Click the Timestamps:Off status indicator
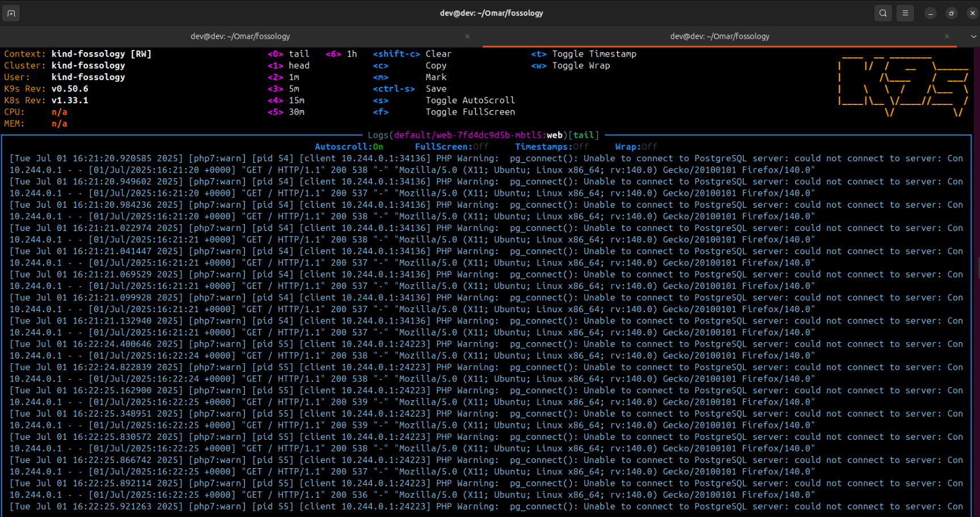The image size is (980, 517). pos(552,147)
